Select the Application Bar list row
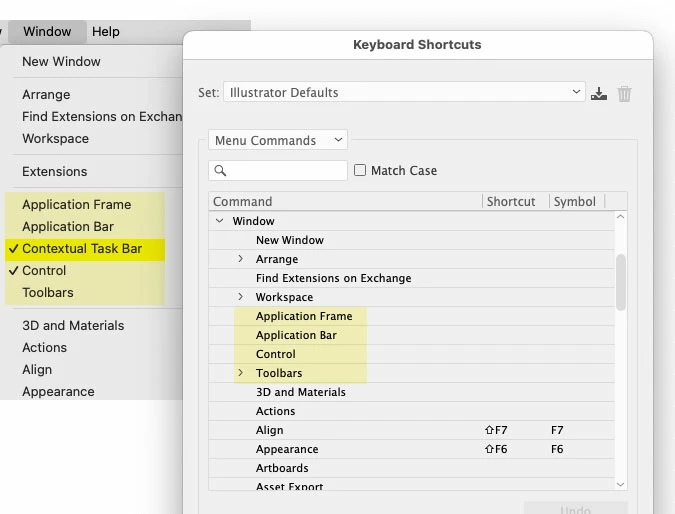The width and height of the screenshot is (675, 514). tap(412, 335)
